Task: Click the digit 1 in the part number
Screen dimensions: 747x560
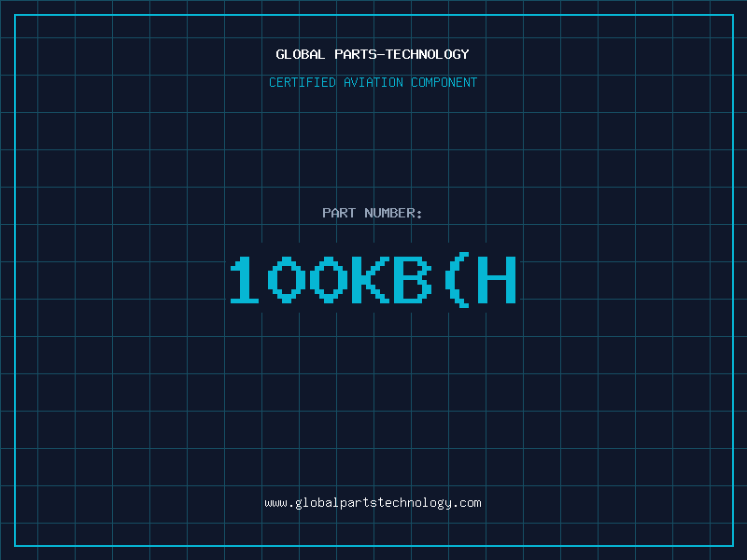Action: click(x=245, y=280)
